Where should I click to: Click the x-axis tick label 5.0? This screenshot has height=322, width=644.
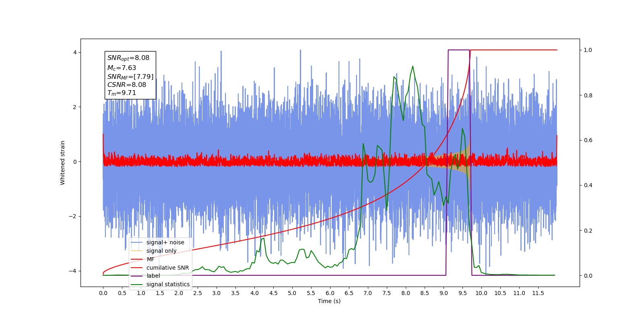pos(292,293)
